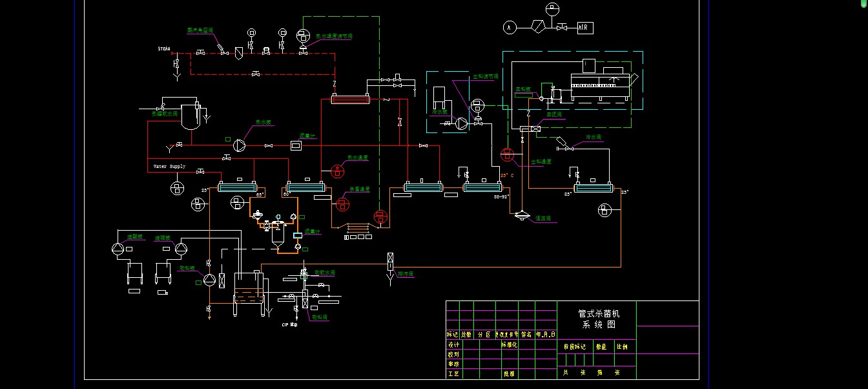Click the red 热水温度 instrument circle

[338, 171]
